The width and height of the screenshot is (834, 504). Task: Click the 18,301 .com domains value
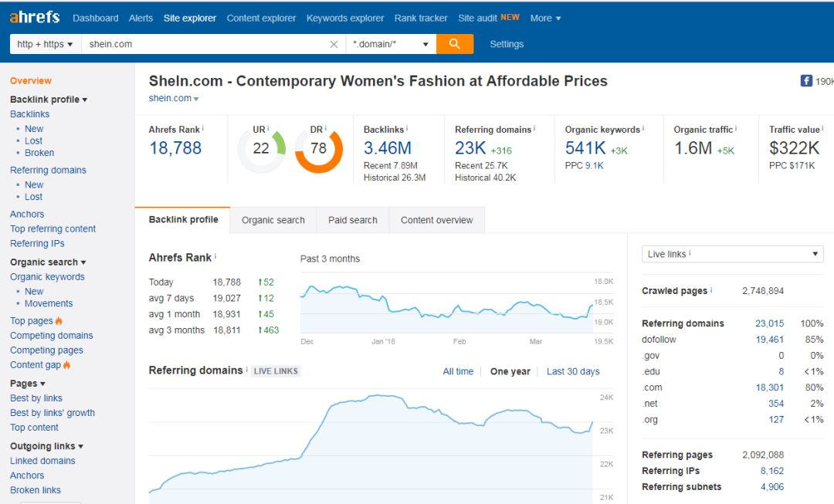pyautogui.click(x=770, y=387)
